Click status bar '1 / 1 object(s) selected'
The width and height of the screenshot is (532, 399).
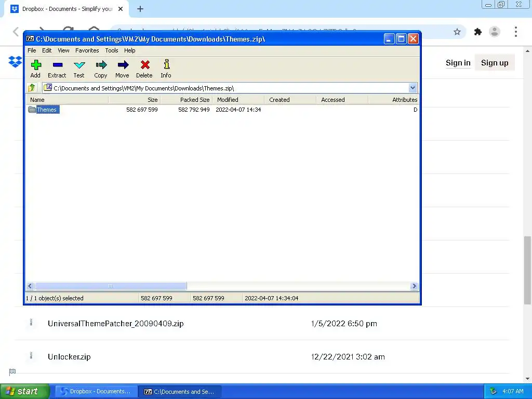(55, 298)
